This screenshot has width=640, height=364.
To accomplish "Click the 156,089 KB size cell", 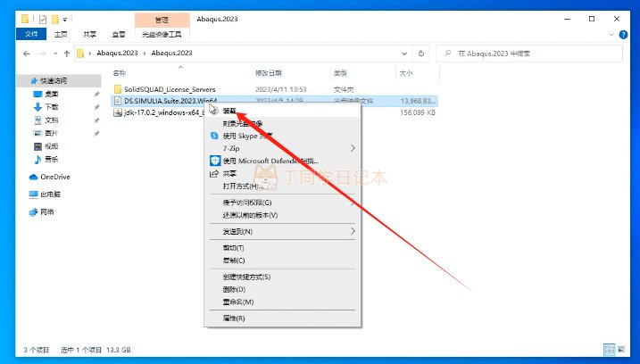I will tap(418, 112).
